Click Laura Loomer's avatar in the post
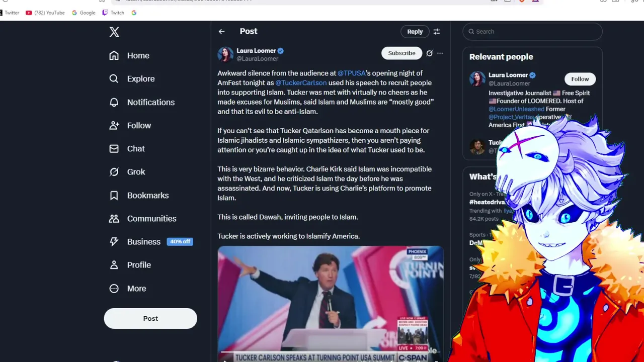 pos(225,54)
